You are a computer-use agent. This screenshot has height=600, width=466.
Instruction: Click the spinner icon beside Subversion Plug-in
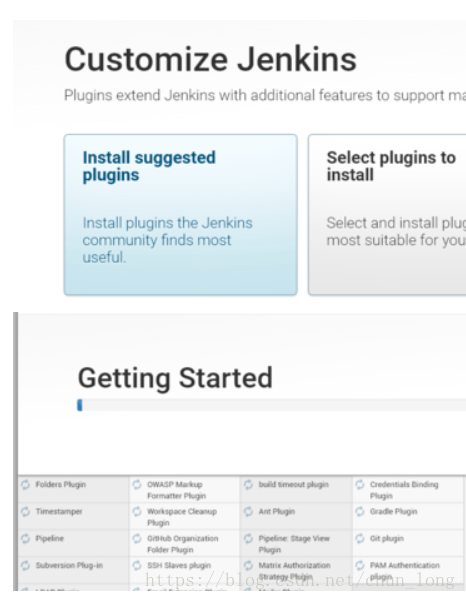26,565
